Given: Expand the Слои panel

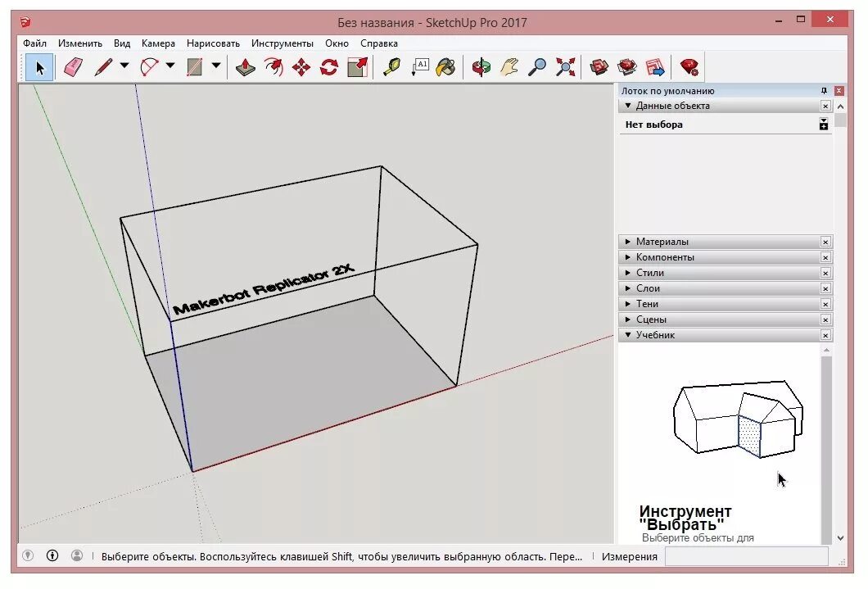Looking at the screenshot, I should click(628, 288).
